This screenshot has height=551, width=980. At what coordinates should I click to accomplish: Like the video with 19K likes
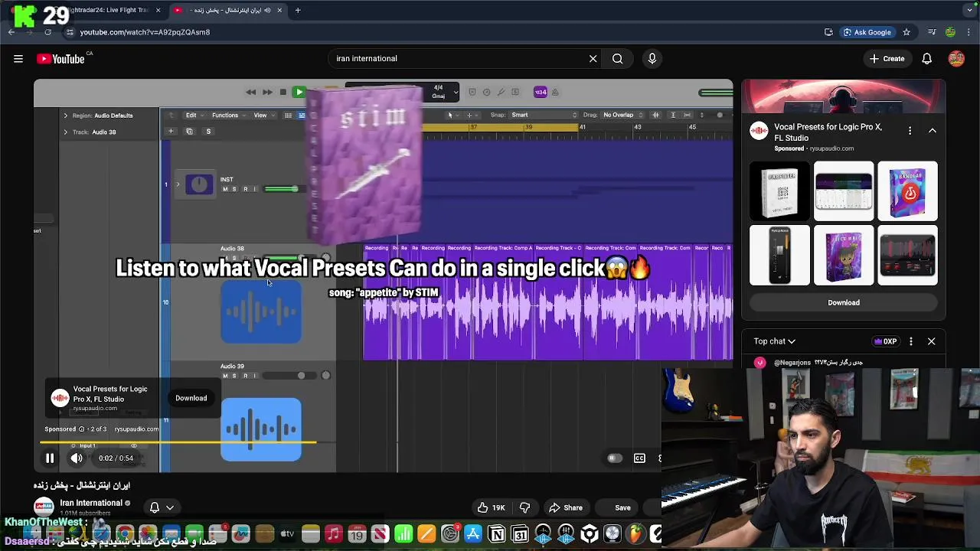491,507
